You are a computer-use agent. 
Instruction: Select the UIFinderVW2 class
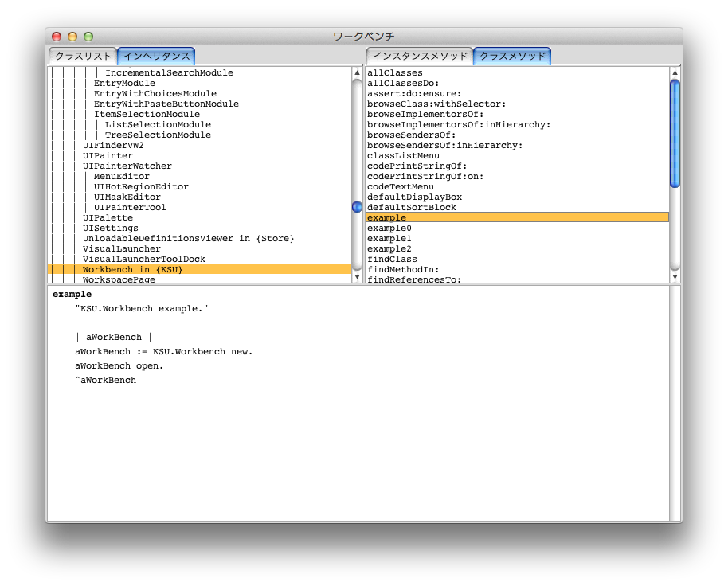(113, 145)
